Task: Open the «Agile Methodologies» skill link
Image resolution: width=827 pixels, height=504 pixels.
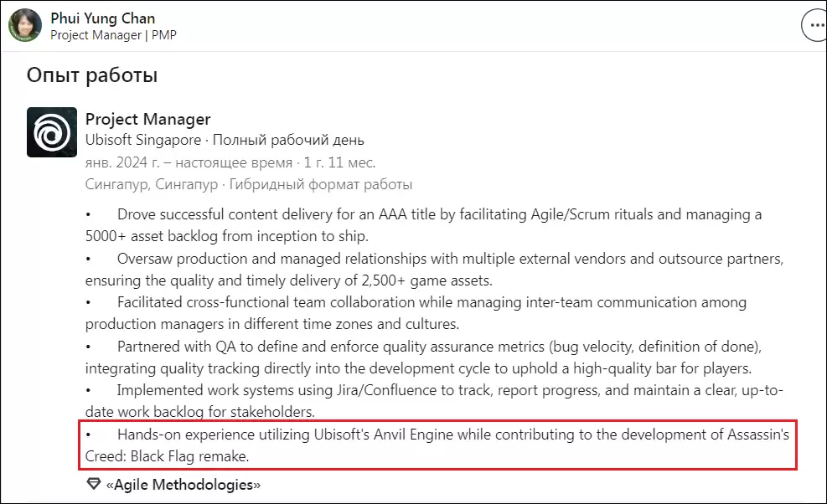Action: 183,485
